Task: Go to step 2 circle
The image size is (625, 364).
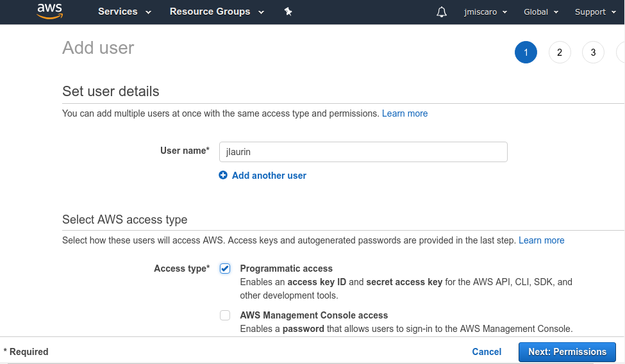Action: point(559,52)
